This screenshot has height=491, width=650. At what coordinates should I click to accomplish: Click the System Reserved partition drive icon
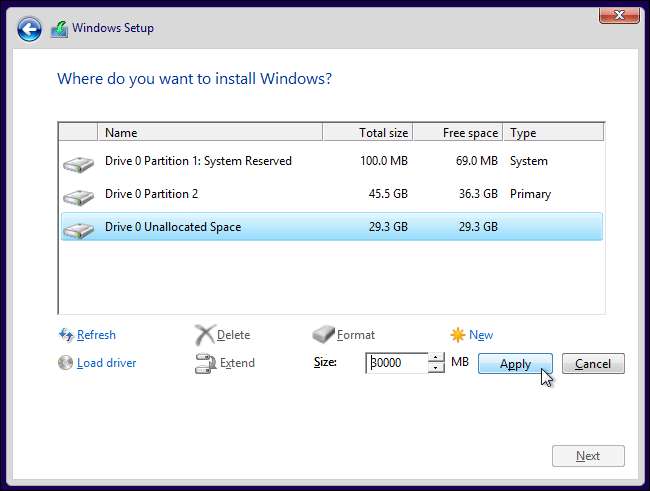point(78,162)
